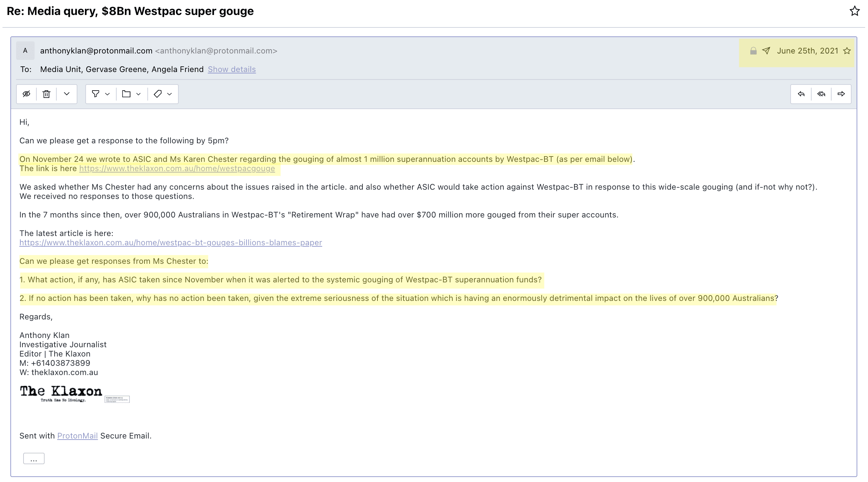Image resolution: width=868 pixels, height=482 pixels.
Task: Expand the label dropdown arrow
Action: tap(169, 94)
